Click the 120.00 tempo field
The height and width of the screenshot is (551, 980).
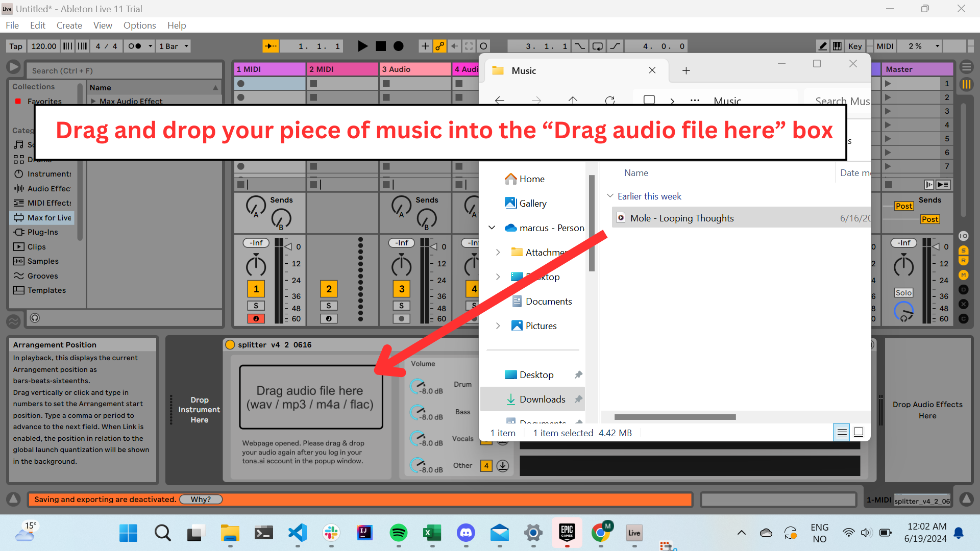tap(44, 46)
